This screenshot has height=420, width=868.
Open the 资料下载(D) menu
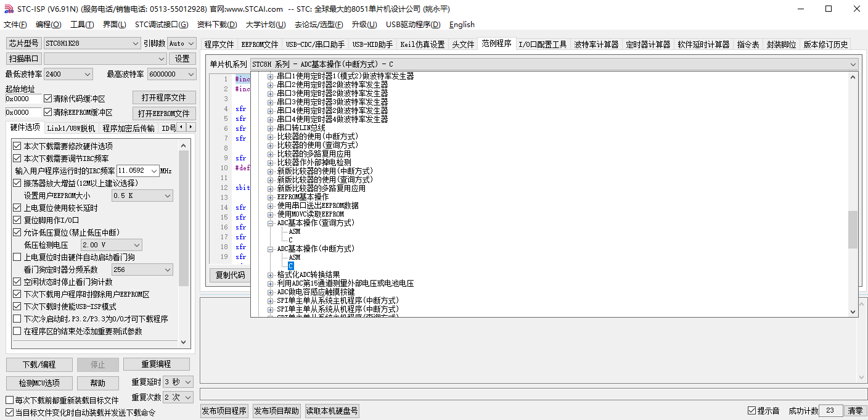click(217, 25)
